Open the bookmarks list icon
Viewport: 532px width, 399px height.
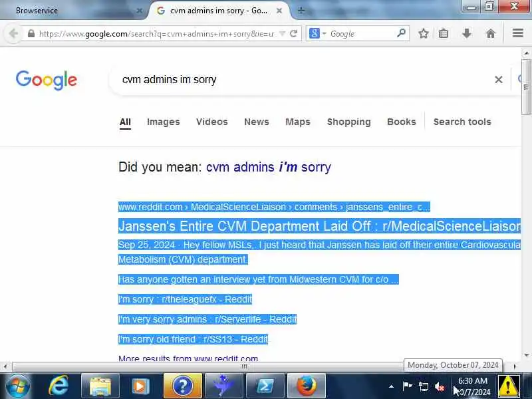pos(444,33)
